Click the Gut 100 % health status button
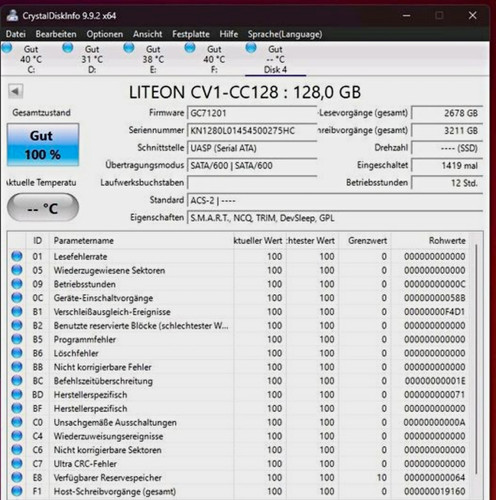The height and width of the screenshot is (500, 496). pos(43,145)
